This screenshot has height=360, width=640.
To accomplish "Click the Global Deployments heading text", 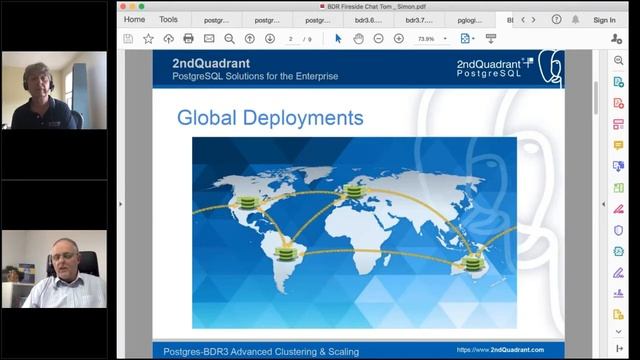I will coord(270,118).
